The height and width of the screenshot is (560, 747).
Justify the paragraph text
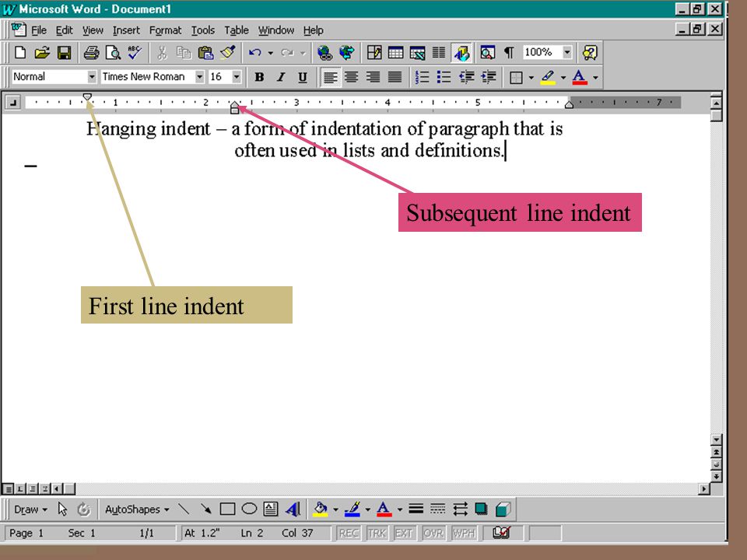[395, 77]
